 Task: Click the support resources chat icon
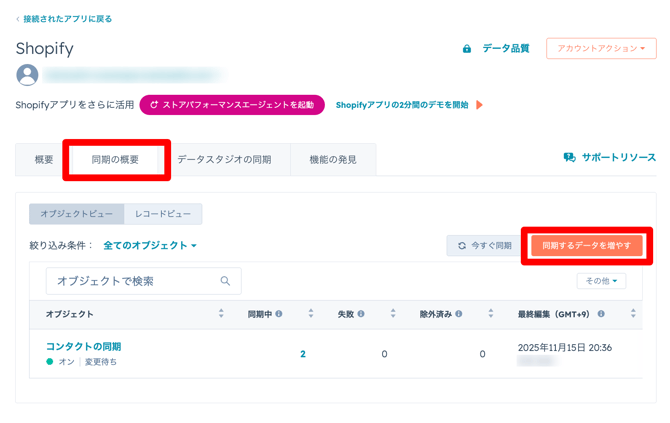tap(569, 158)
